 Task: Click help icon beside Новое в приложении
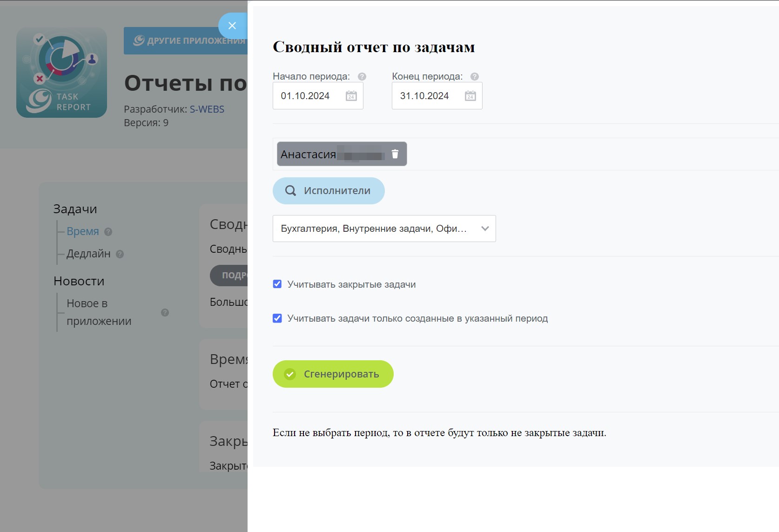tap(165, 312)
